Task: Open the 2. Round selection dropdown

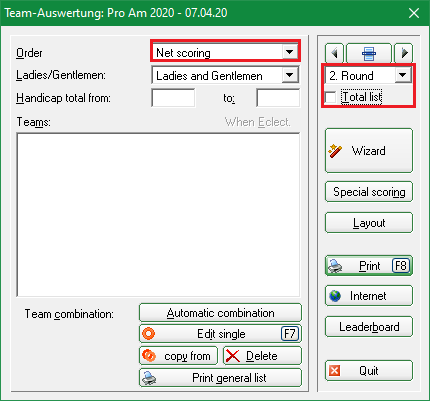Action: [x=368, y=75]
